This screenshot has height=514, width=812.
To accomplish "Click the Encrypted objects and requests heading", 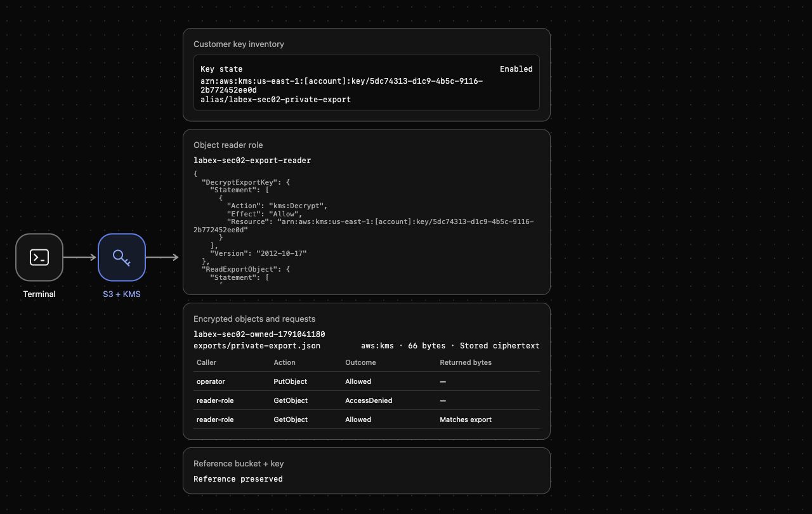I will (254, 319).
